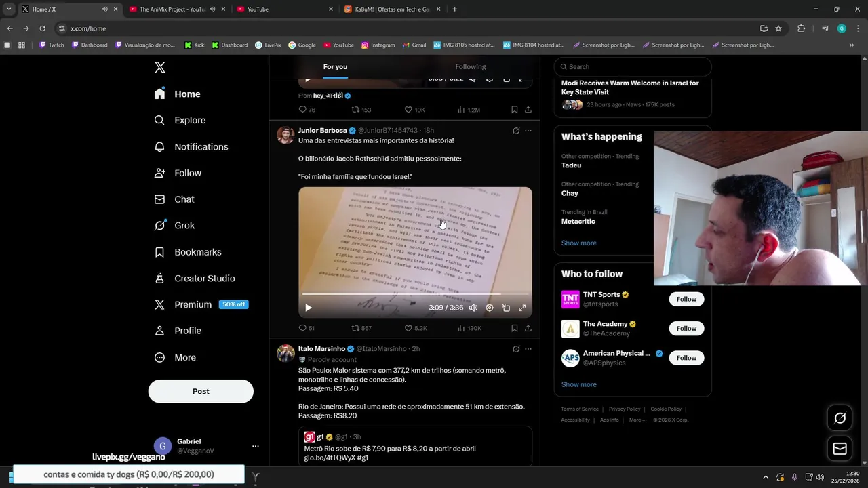Toggle picture-in-picture on Junior Barbosa video
The image size is (868, 488).
click(x=506, y=308)
